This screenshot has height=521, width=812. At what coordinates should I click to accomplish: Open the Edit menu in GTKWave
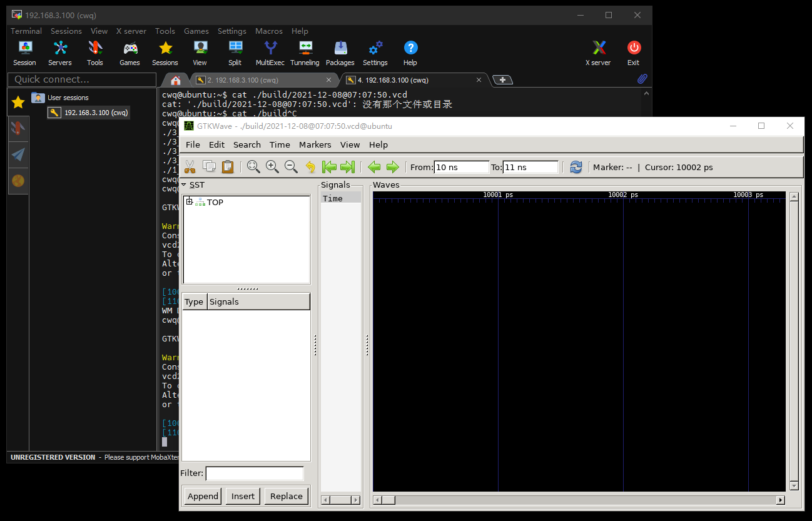click(x=216, y=144)
